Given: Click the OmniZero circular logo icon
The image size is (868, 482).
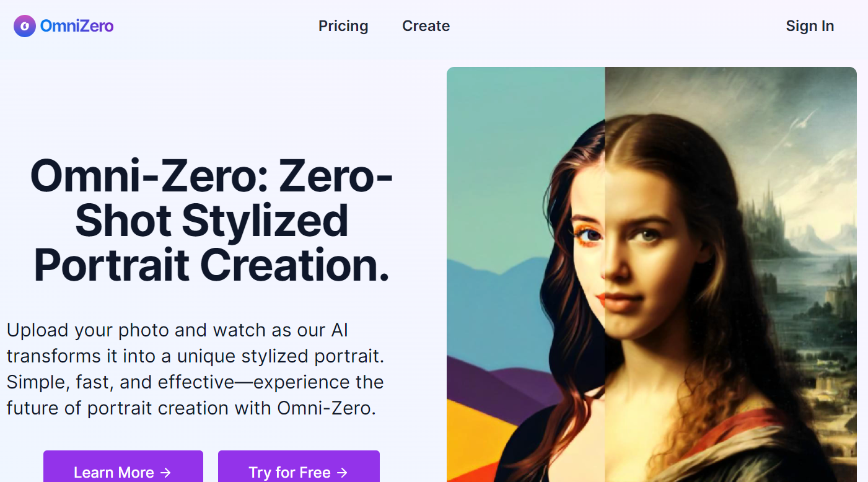Looking at the screenshot, I should pyautogui.click(x=25, y=26).
